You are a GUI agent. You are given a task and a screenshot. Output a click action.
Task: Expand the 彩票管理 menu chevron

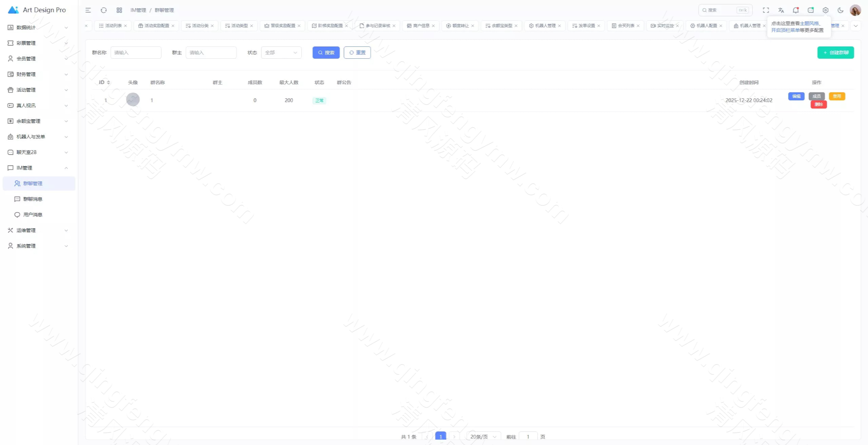click(x=66, y=43)
